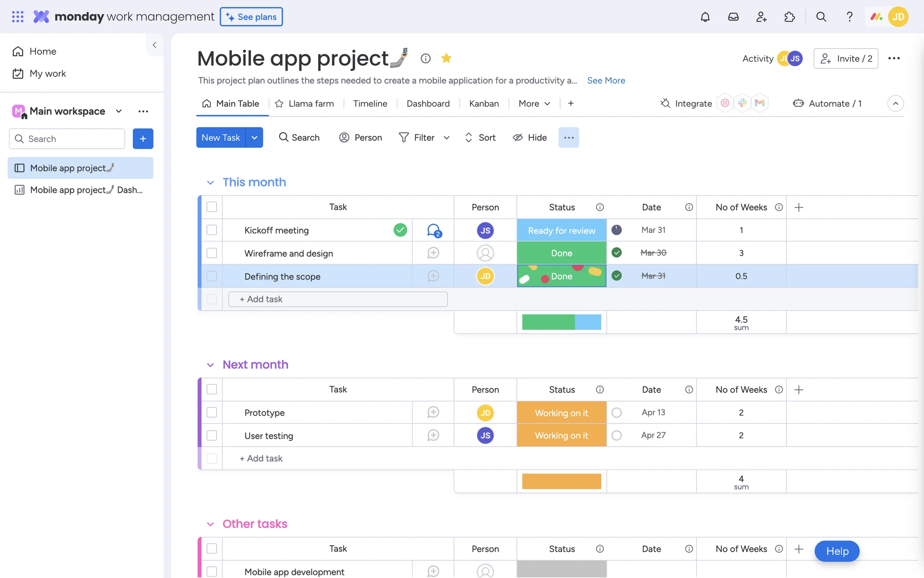Click the See More description link

pyautogui.click(x=606, y=80)
